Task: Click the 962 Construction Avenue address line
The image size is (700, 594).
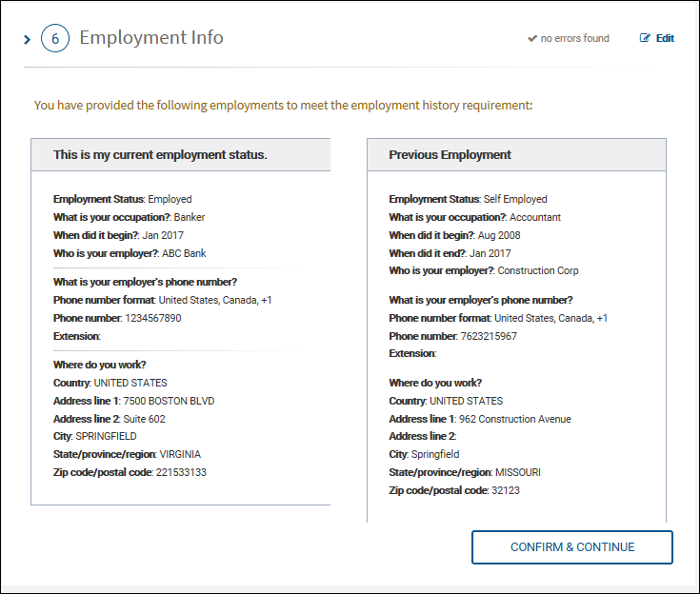Action: tap(514, 419)
